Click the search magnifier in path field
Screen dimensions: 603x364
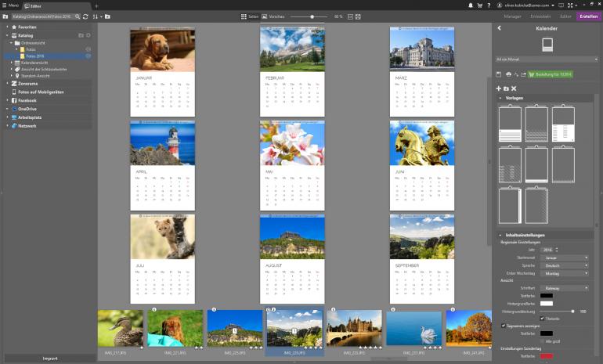[x=78, y=16]
